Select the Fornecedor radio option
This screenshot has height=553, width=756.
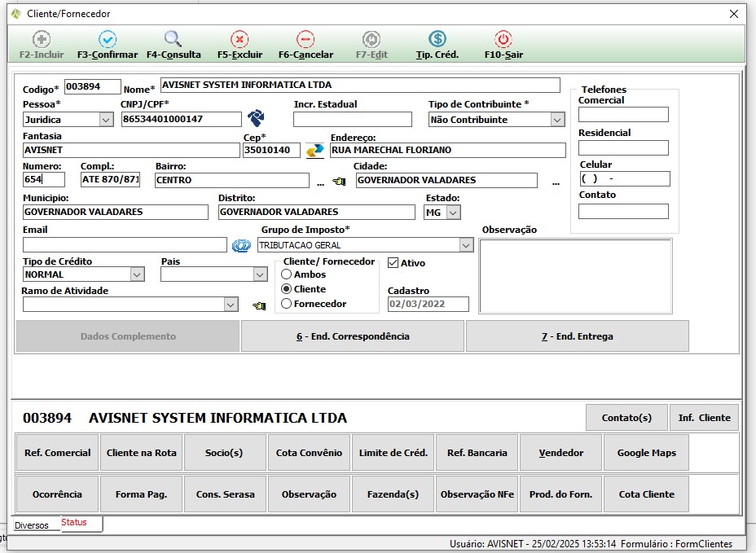point(287,304)
